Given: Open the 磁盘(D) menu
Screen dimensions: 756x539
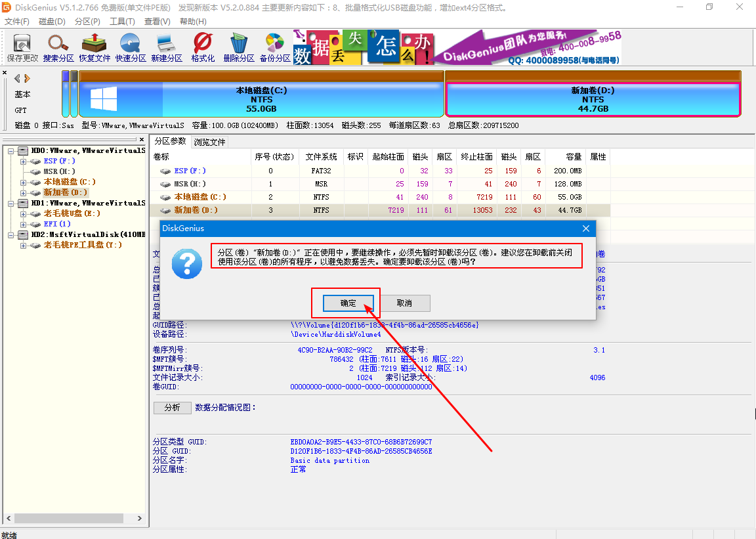Looking at the screenshot, I should click(52, 22).
